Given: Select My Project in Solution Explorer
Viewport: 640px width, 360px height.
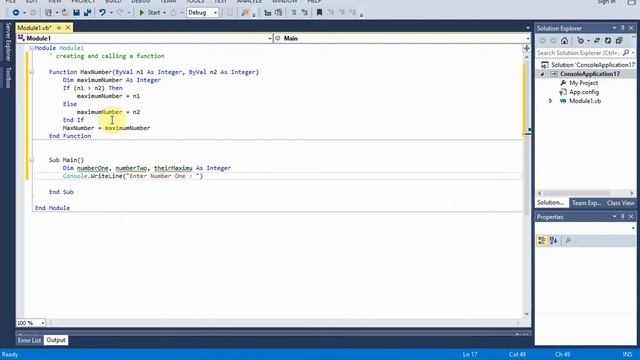Looking at the screenshot, I should coord(583,83).
